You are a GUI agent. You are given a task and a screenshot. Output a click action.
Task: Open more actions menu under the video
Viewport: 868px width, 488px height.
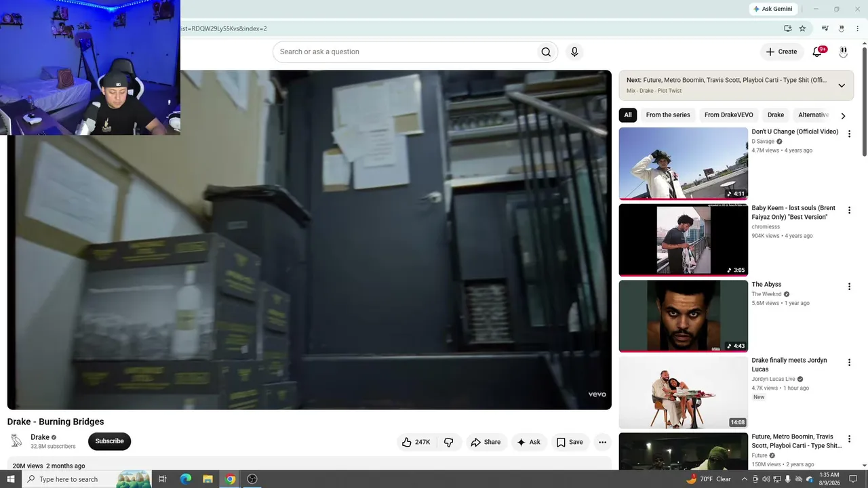[602, 442]
